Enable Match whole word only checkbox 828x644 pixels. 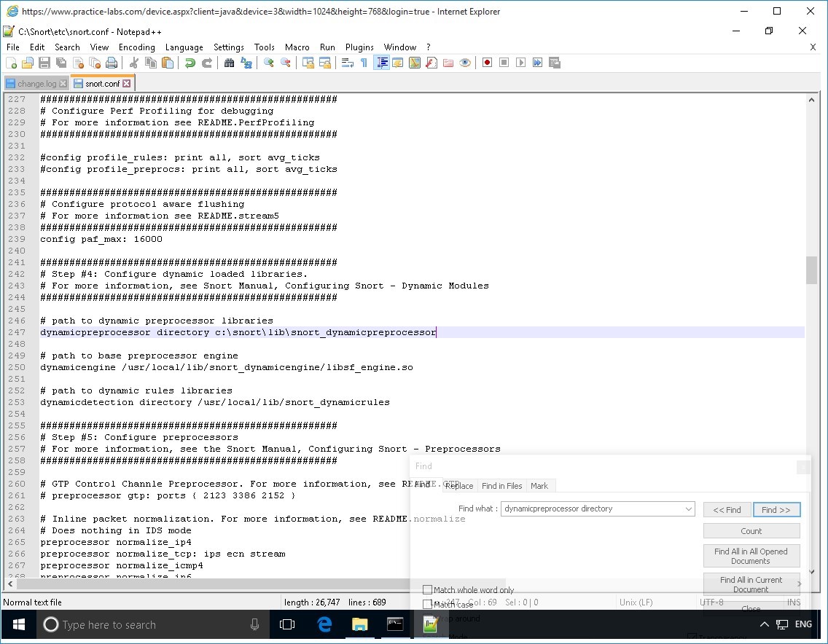[x=428, y=589]
